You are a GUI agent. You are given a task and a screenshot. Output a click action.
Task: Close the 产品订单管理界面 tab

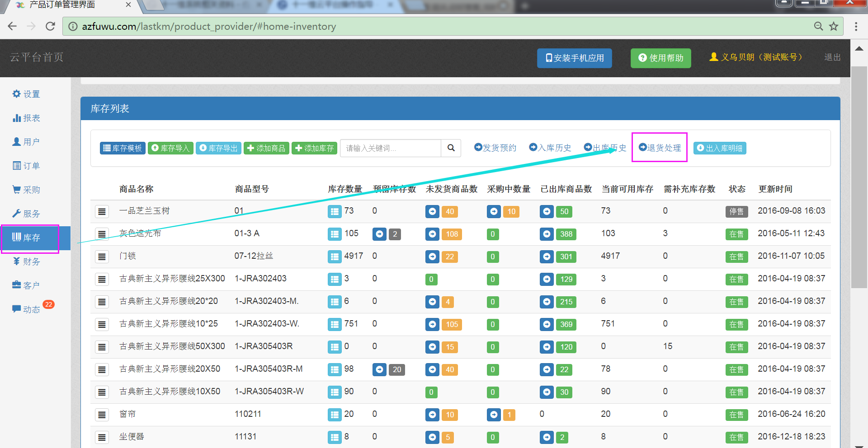click(x=128, y=5)
